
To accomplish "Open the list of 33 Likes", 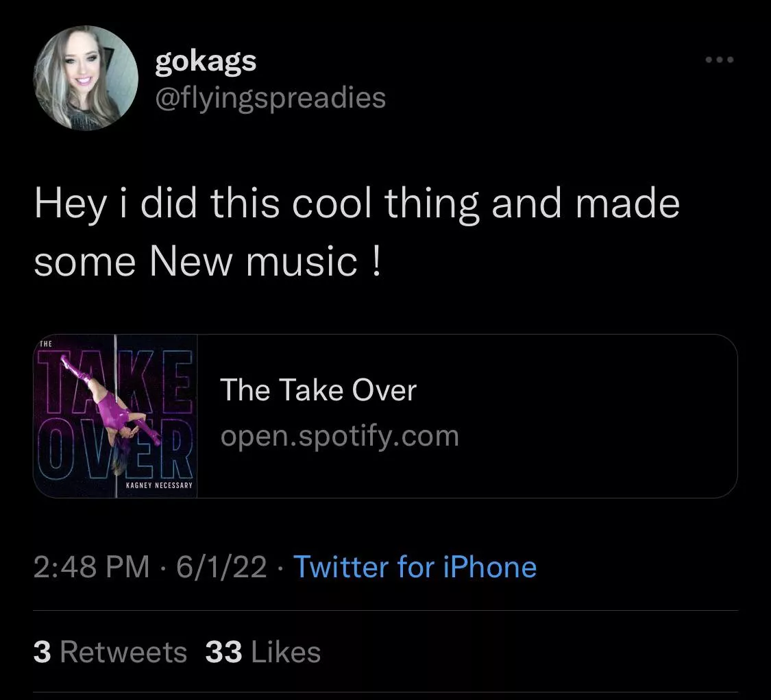I will click(261, 652).
